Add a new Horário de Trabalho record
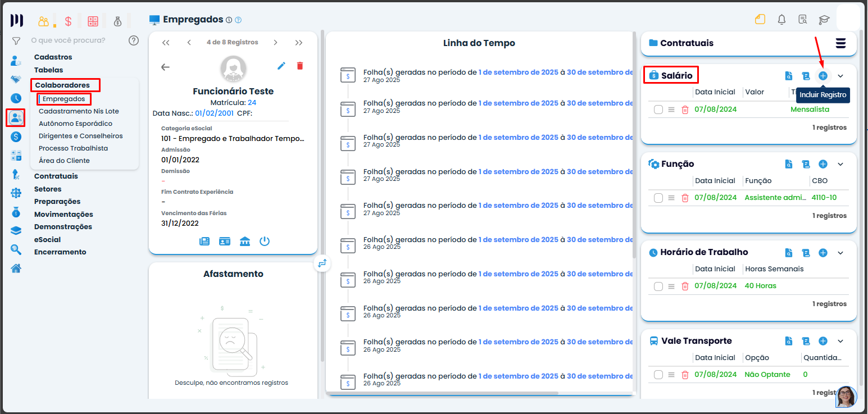 coord(823,253)
